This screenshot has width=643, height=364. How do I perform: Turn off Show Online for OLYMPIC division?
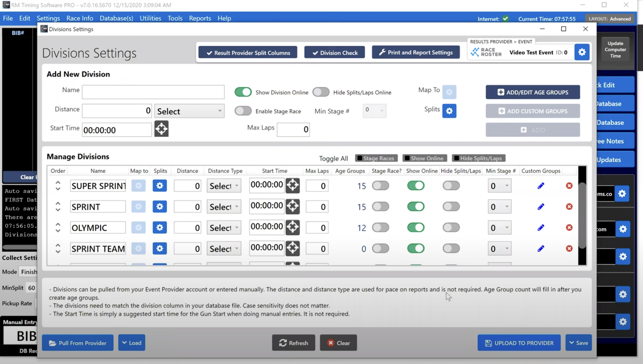click(416, 228)
